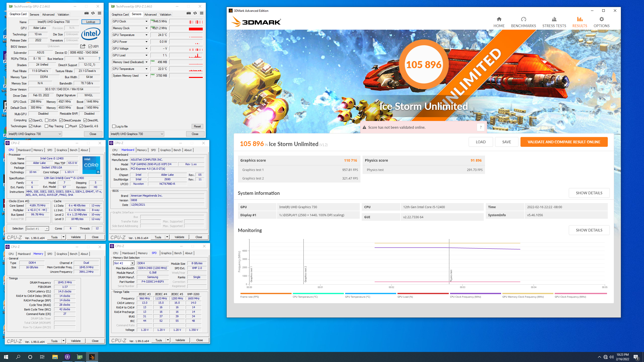
Task: Click the Intel Core i5 logo in CPU-Z
Action: pos(91,165)
